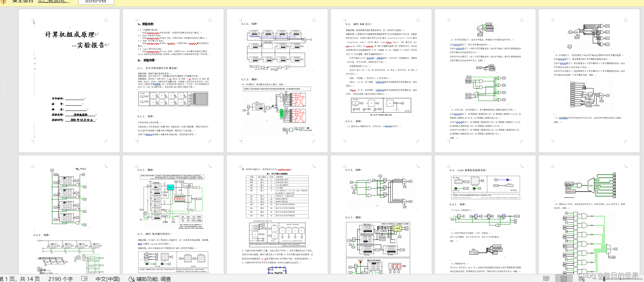Click the security warning exclamation icon
644x282 pixels.
(x=4, y=1)
